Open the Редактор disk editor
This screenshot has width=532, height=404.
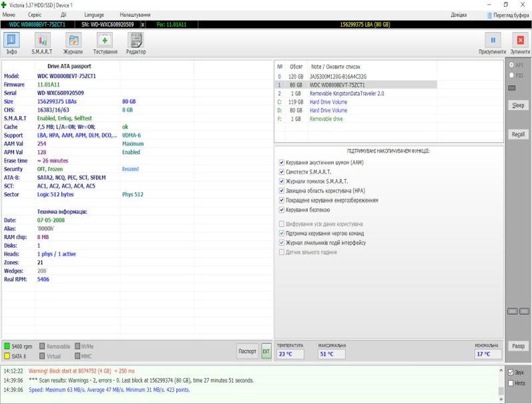pyautogui.click(x=136, y=43)
